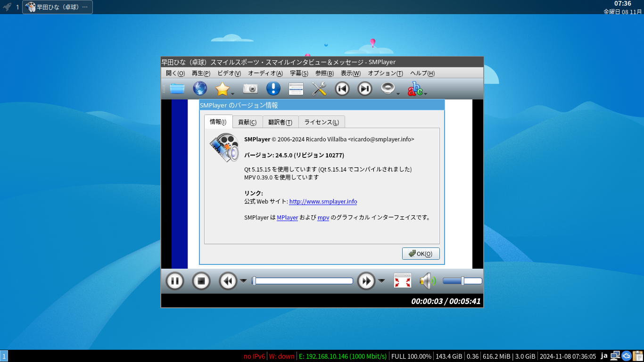This screenshot has width=644, height=362.
Task: Mute audio with the speaker icon
Action: [428, 281]
